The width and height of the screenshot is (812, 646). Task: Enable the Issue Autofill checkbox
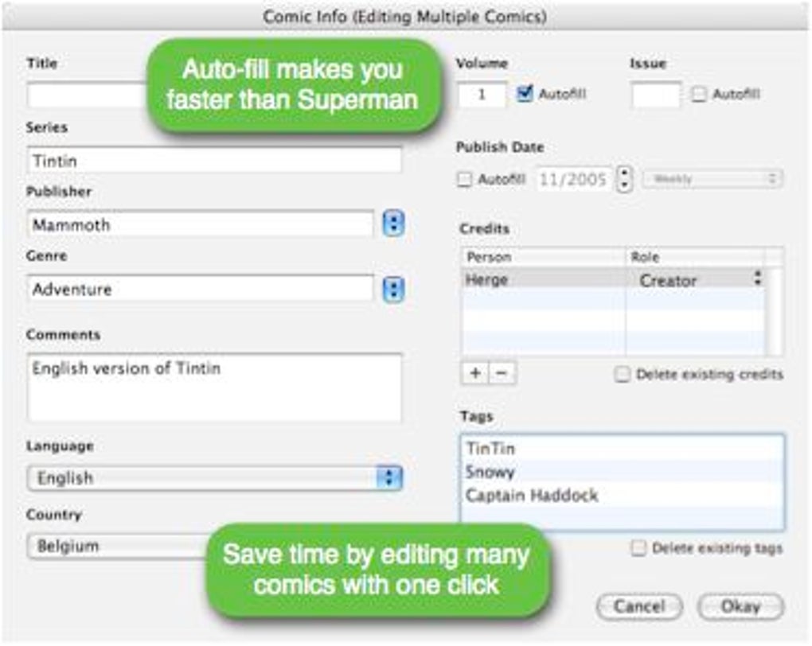tap(699, 95)
